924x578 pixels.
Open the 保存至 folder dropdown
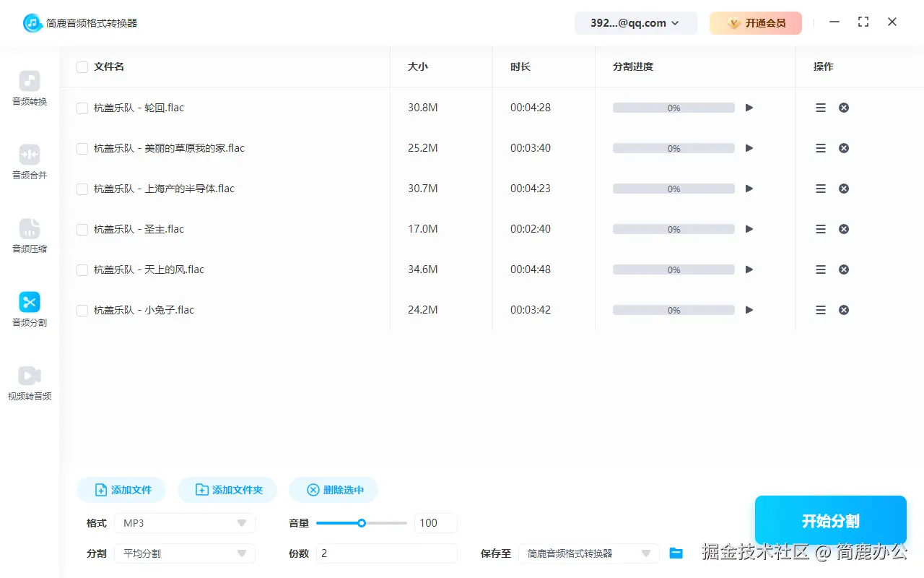(589, 553)
